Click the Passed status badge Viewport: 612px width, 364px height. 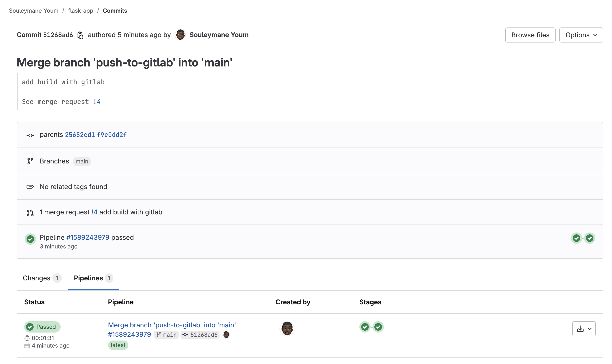[42, 327]
